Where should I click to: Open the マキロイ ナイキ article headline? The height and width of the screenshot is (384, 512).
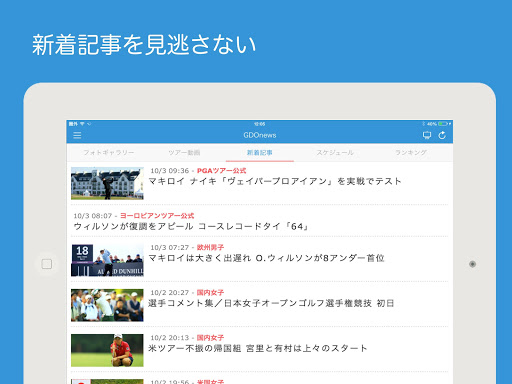[275, 181]
